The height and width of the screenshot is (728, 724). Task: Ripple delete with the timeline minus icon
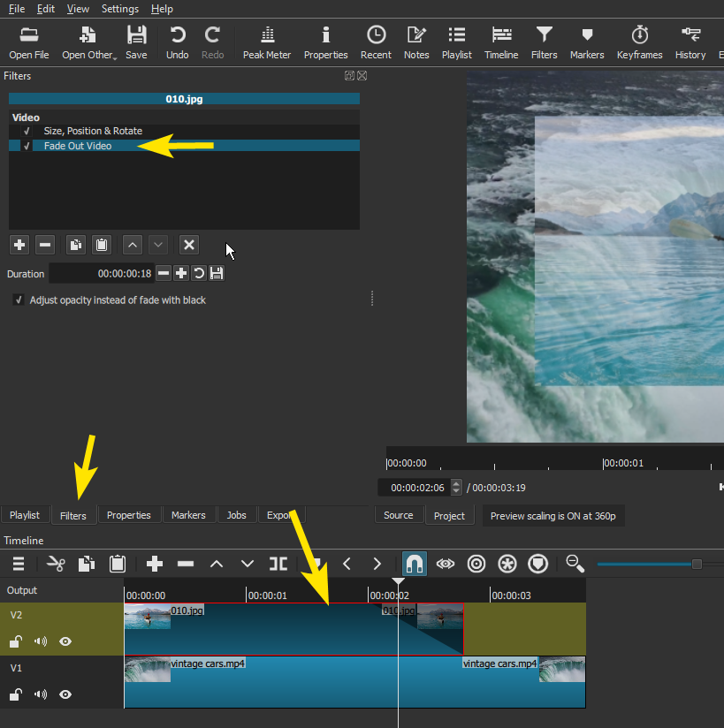(186, 564)
